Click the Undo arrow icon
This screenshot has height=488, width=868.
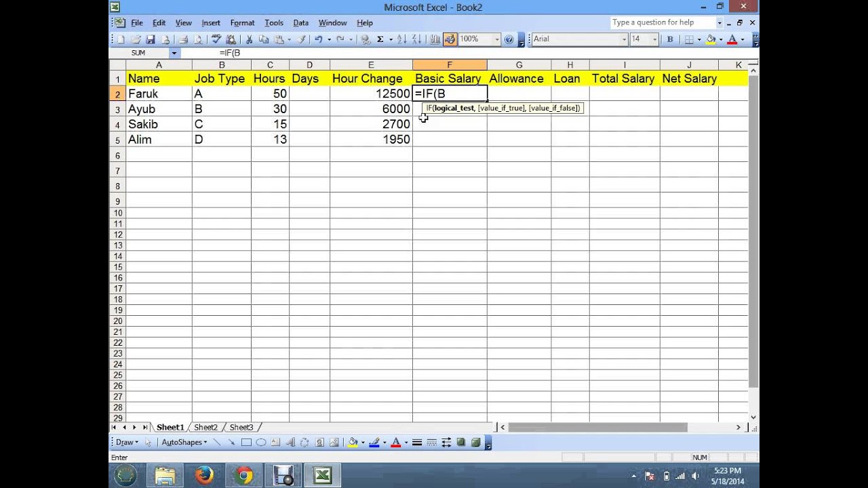coord(319,39)
